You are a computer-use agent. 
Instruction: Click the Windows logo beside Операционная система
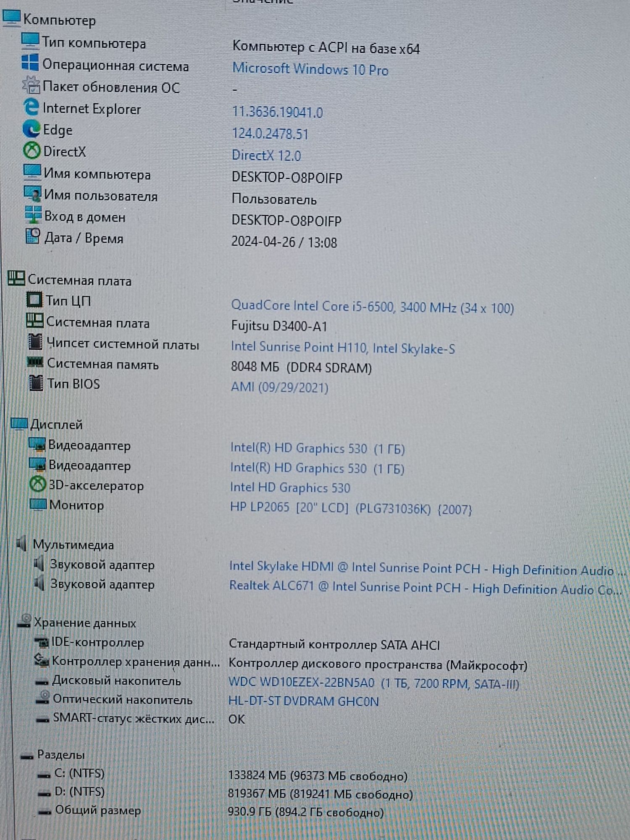click(30, 62)
